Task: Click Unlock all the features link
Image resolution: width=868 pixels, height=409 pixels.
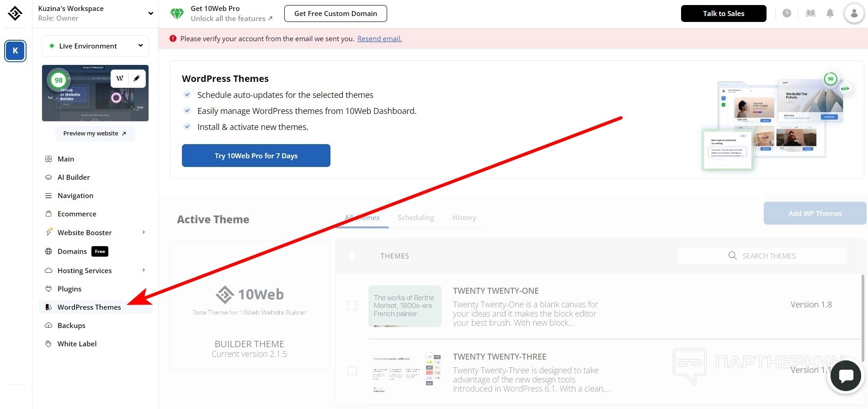Action: point(232,18)
